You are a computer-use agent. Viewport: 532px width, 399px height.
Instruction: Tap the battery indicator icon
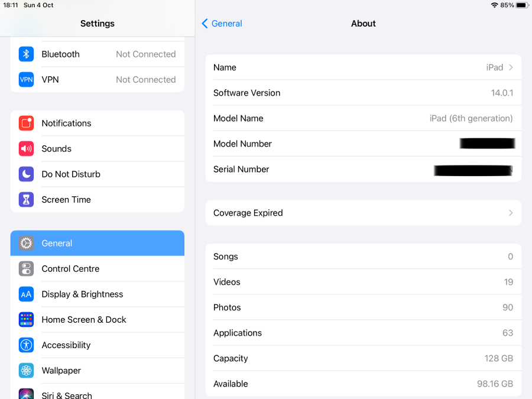(x=523, y=5)
